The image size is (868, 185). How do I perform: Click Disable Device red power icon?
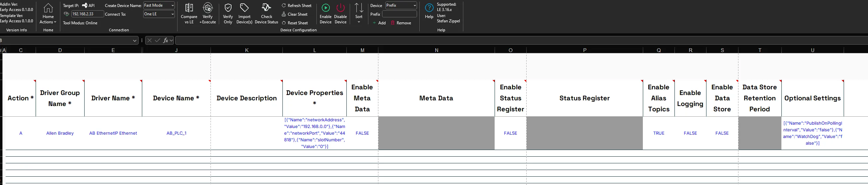[x=341, y=8]
